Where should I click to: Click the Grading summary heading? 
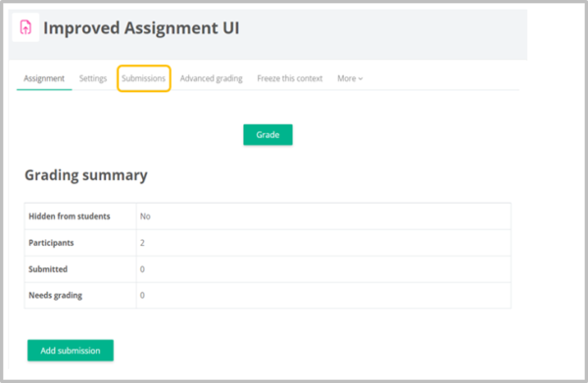coord(86,175)
